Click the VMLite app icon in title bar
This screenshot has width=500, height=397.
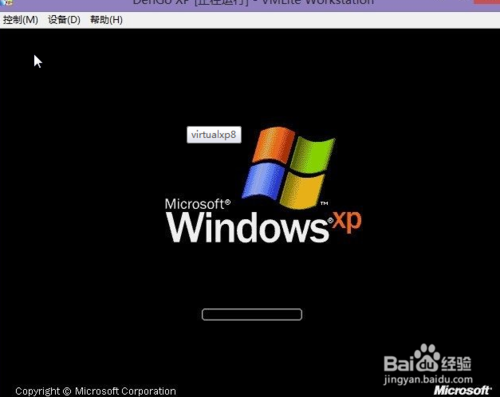tap(6, 2)
